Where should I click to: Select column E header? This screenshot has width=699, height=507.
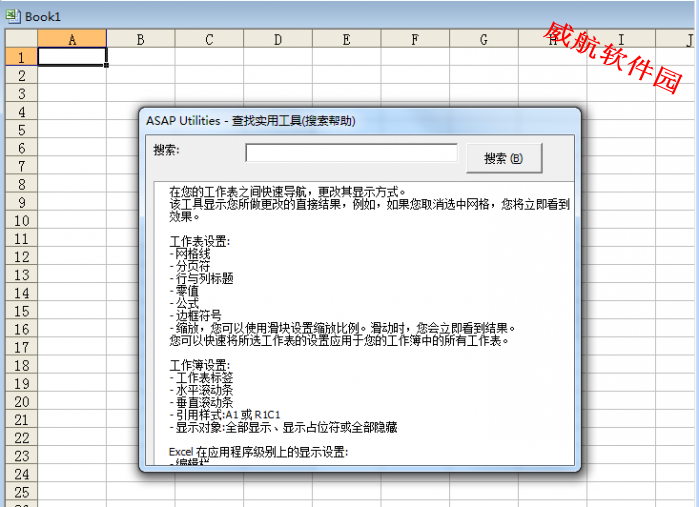pyautogui.click(x=346, y=39)
